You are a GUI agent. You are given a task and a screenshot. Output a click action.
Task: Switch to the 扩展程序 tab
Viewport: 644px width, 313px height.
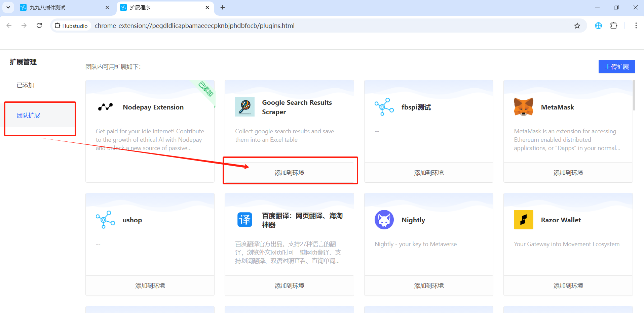(165, 7)
